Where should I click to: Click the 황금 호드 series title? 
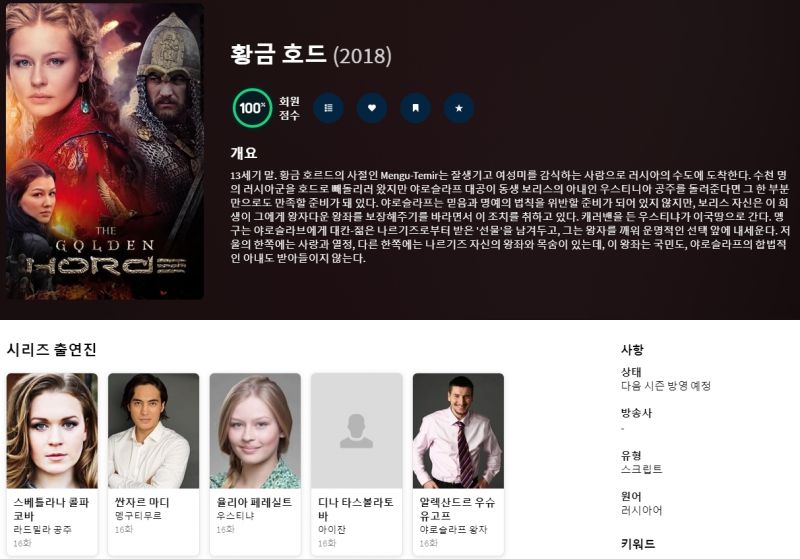click(x=278, y=54)
